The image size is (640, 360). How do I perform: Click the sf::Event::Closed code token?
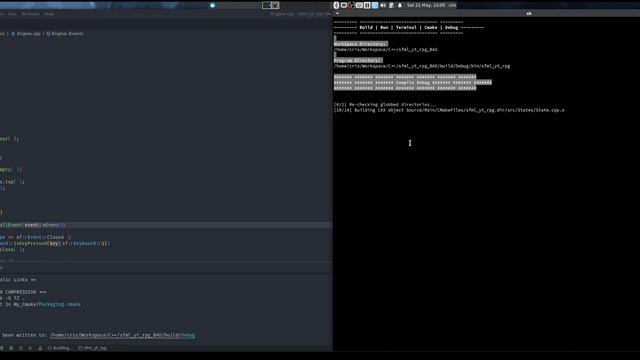40,237
